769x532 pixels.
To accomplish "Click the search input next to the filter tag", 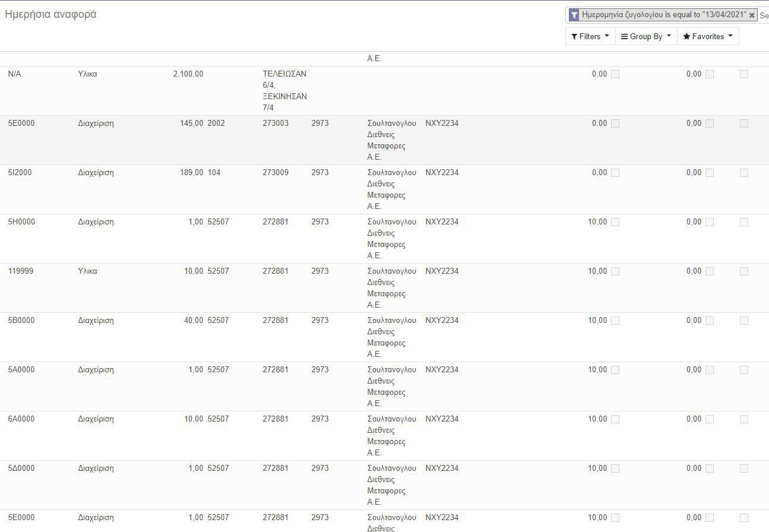I will point(764,15).
